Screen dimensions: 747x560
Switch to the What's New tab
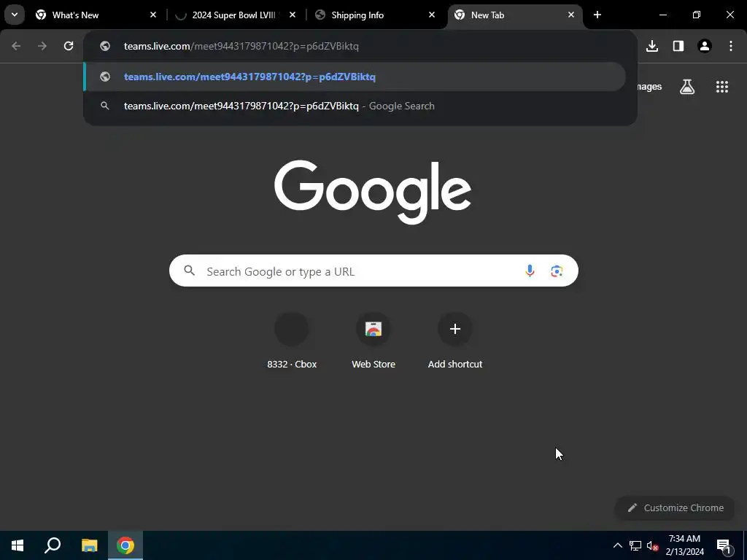pos(96,15)
